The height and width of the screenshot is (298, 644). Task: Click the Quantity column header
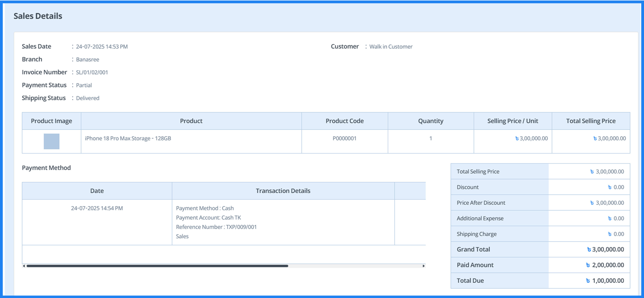point(431,121)
